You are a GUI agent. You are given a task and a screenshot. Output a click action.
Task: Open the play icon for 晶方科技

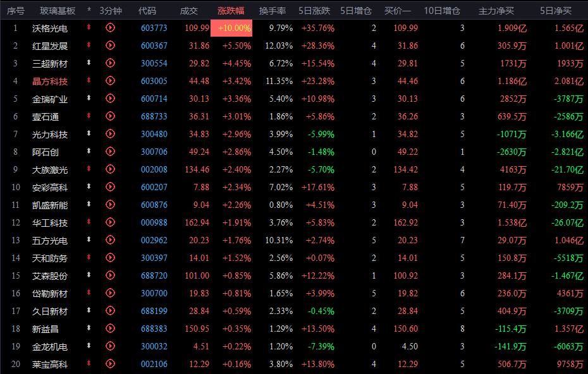point(110,81)
